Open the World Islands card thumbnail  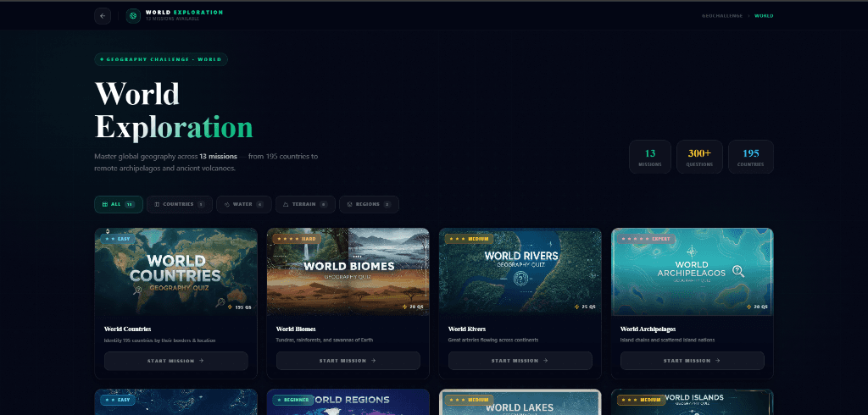tap(692, 401)
